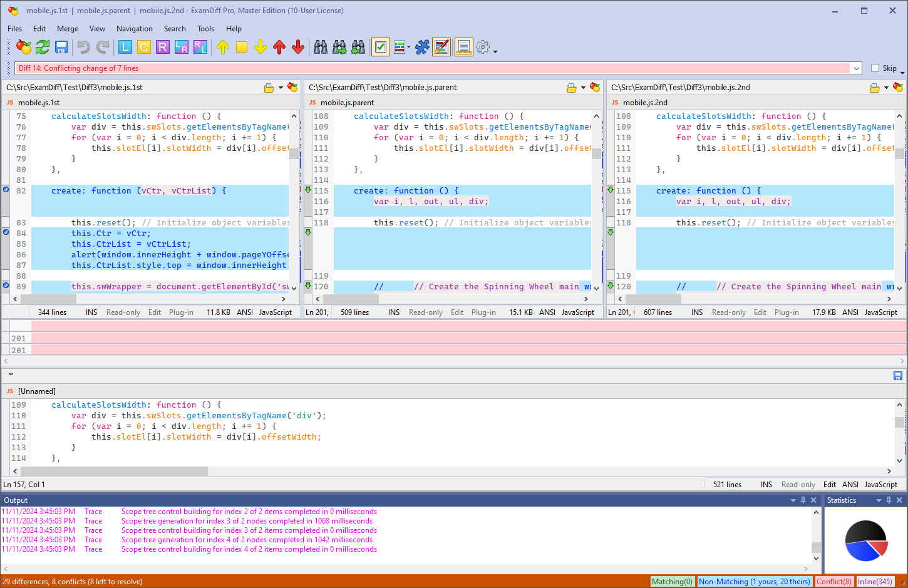The height and width of the screenshot is (588, 908).
Task: Enable the Skip checkbox
Action: point(875,68)
